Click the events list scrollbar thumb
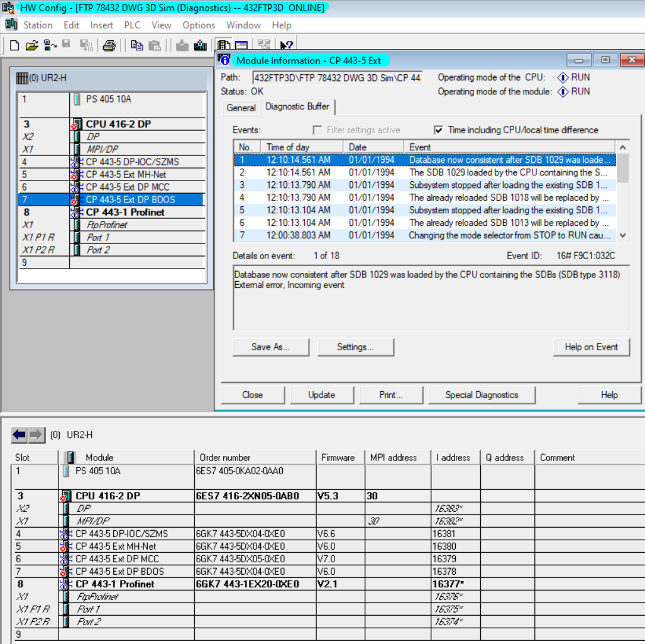The height and width of the screenshot is (644, 645). (x=622, y=167)
